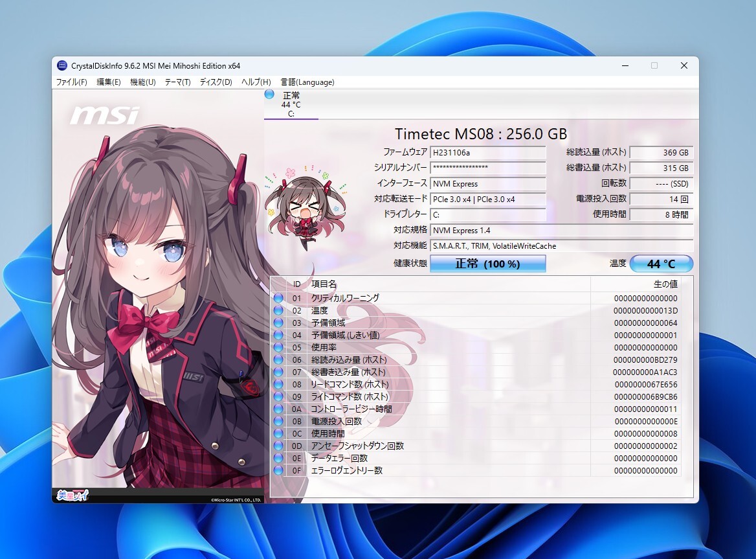Click the status orb for attribute 05 使用率
Image resolution: width=756 pixels, height=559 pixels.
tap(278, 347)
